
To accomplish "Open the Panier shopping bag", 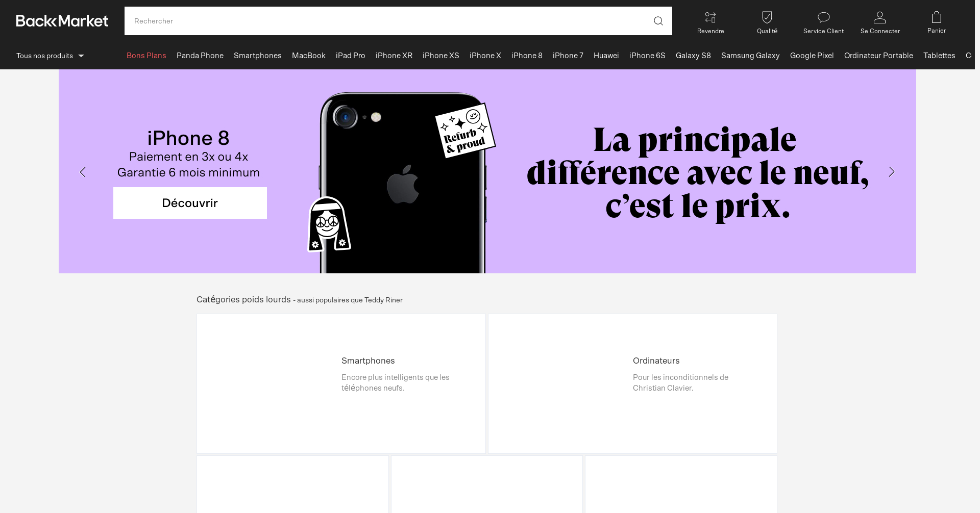I will click(x=936, y=18).
